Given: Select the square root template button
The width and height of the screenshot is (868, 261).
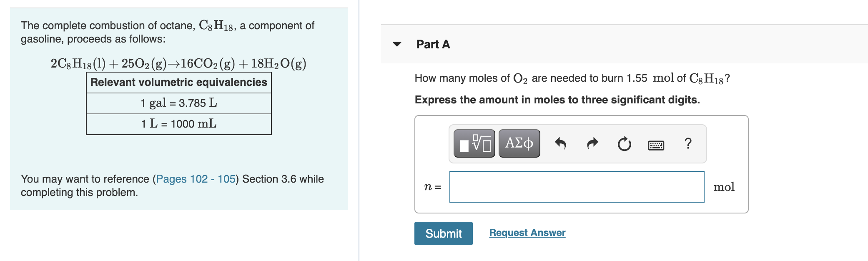Looking at the screenshot, I should coord(474,143).
